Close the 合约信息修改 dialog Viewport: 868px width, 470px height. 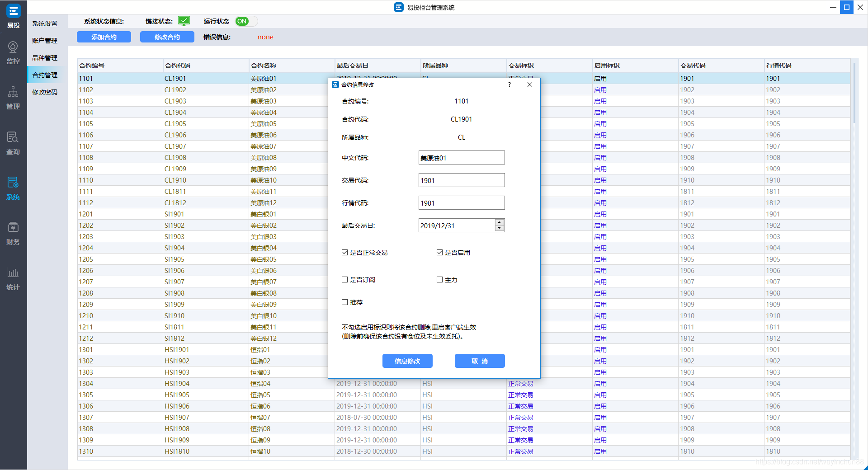[530, 85]
